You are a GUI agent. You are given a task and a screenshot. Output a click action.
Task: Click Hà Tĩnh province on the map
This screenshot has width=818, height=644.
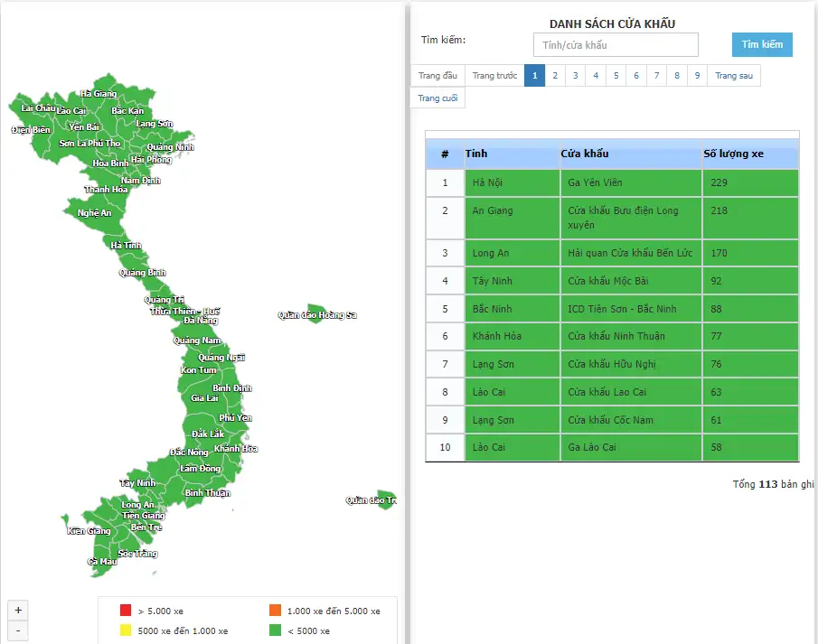[126, 245]
